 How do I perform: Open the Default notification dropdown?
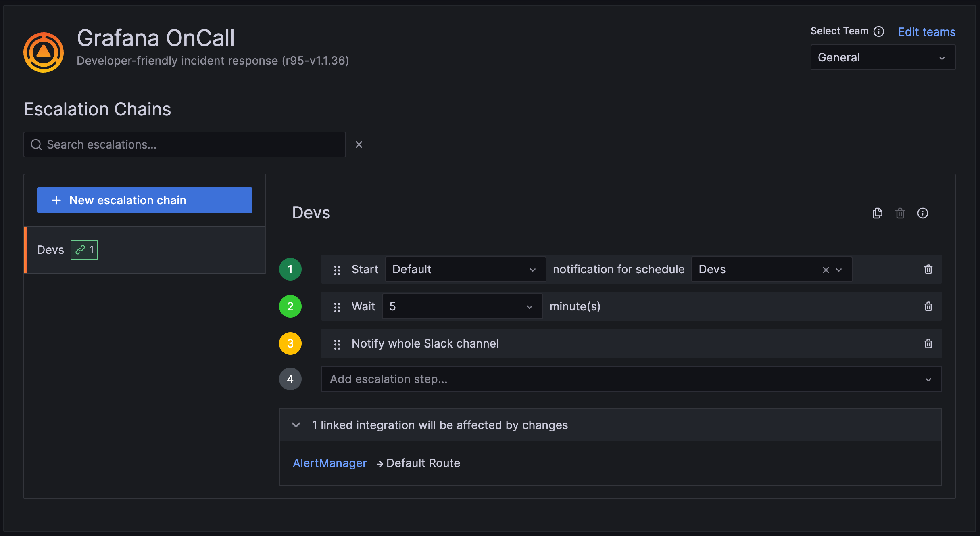(465, 269)
